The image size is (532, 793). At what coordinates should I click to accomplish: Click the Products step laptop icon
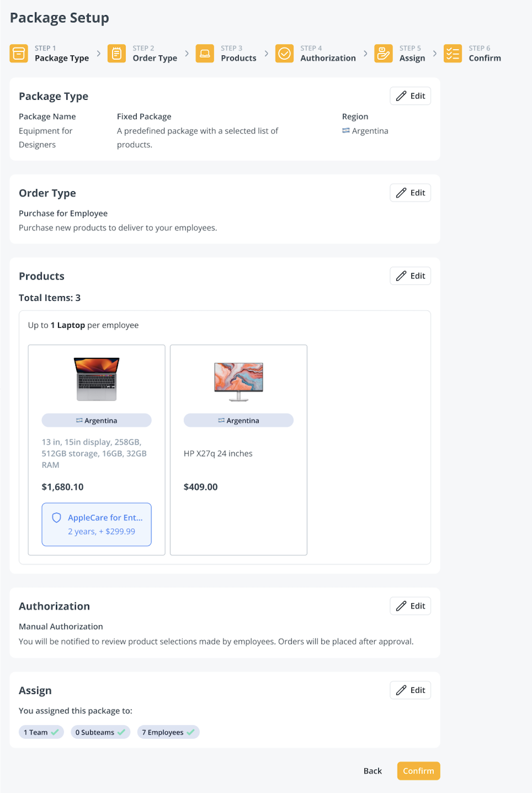(205, 54)
